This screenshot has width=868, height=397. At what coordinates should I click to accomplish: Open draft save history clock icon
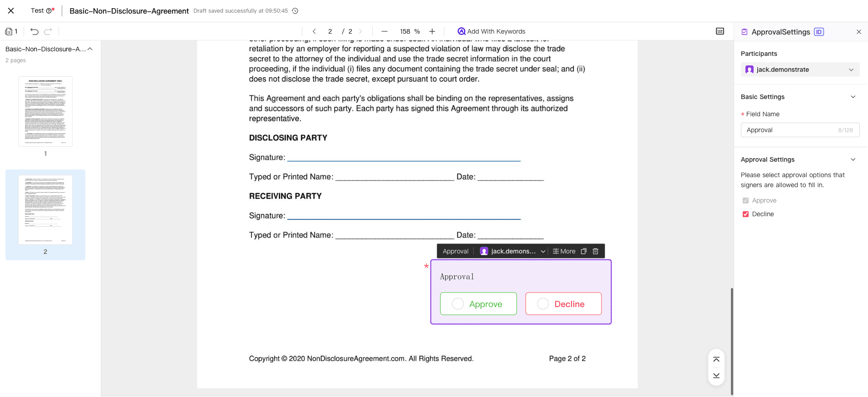tap(295, 11)
